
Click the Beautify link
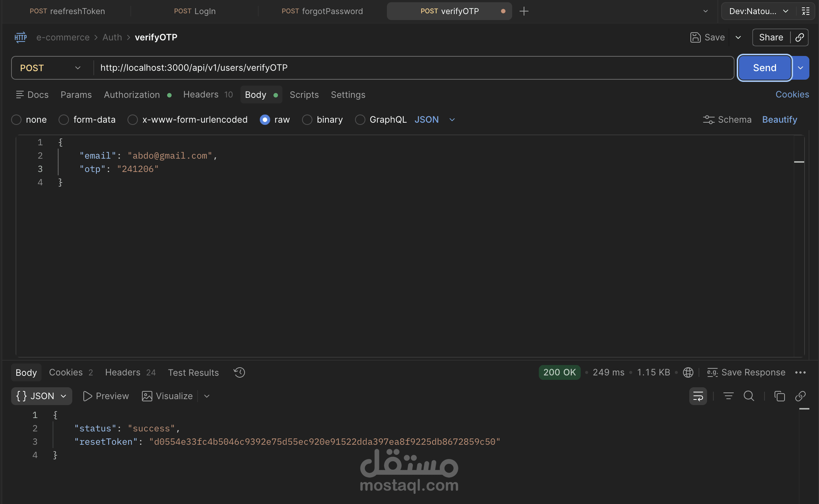pos(779,120)
